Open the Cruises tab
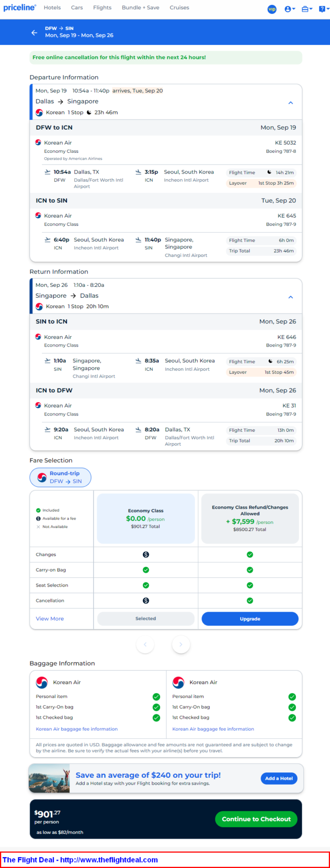 [179, 8]
